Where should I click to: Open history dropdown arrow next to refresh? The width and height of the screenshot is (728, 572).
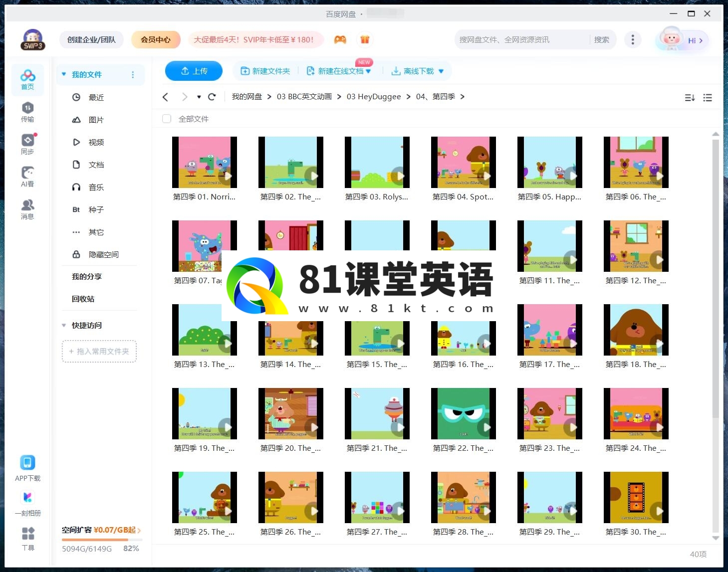199,97
